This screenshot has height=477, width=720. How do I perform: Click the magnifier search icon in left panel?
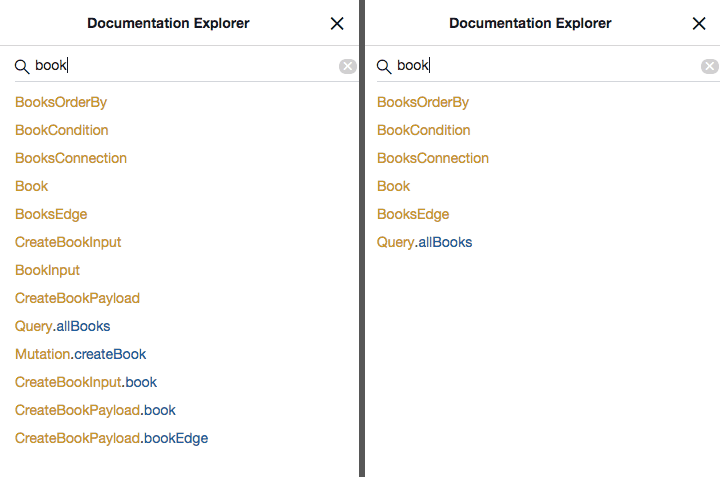point(21,66)
